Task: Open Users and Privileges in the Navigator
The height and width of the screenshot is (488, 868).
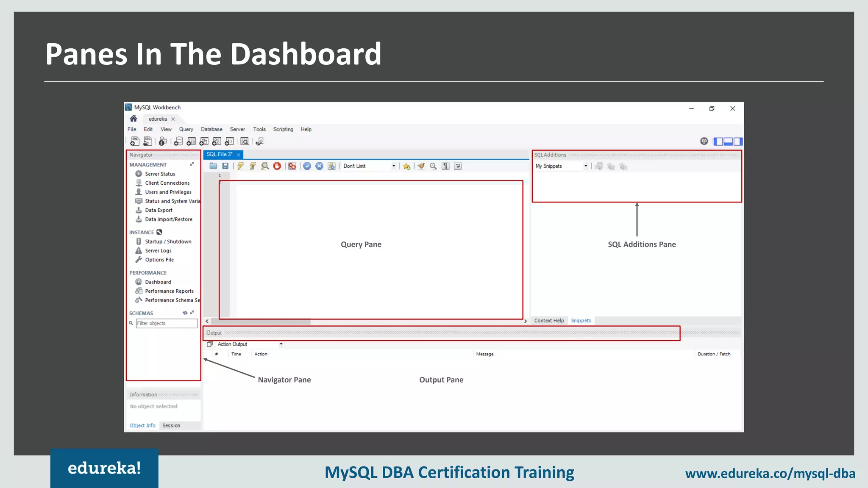Action: coord(168,192)
